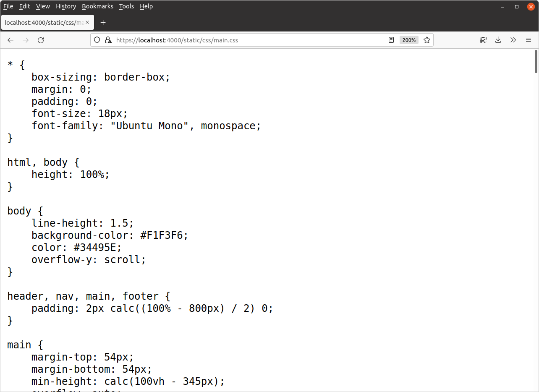Open the hamburger application menu
The height and width of the screenshot is (392, 539).
tap(529, 40)
